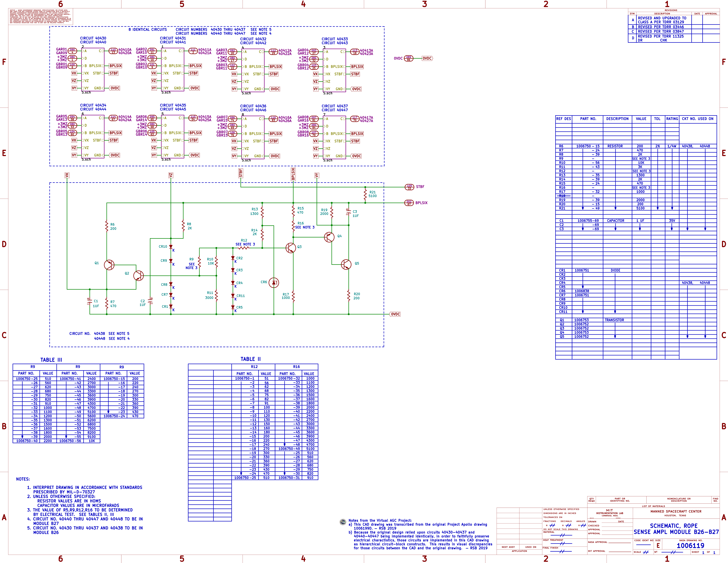Select resistor R7 470 symbol
The image size is (728, 563).
pyautogui.click(x=107, y=303)
